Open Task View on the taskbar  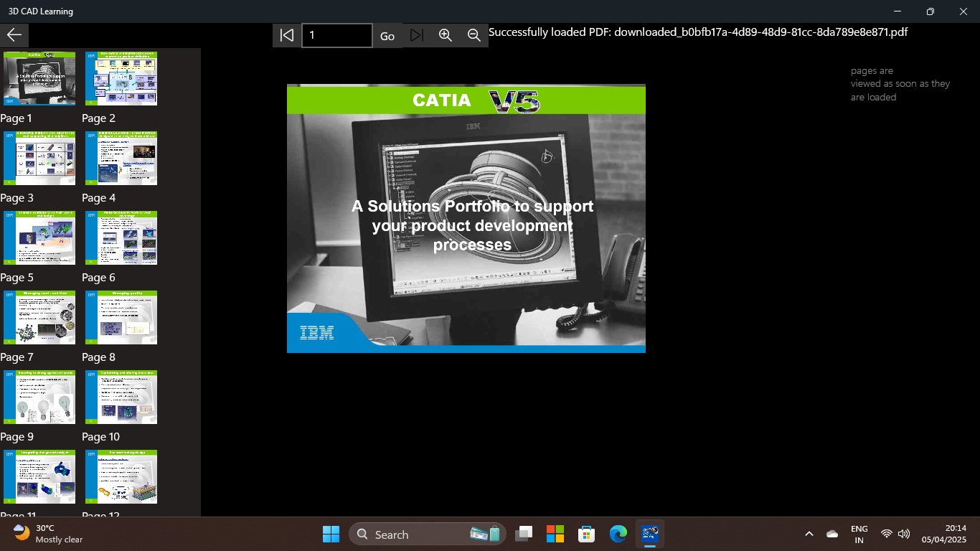tap(524, 534)
